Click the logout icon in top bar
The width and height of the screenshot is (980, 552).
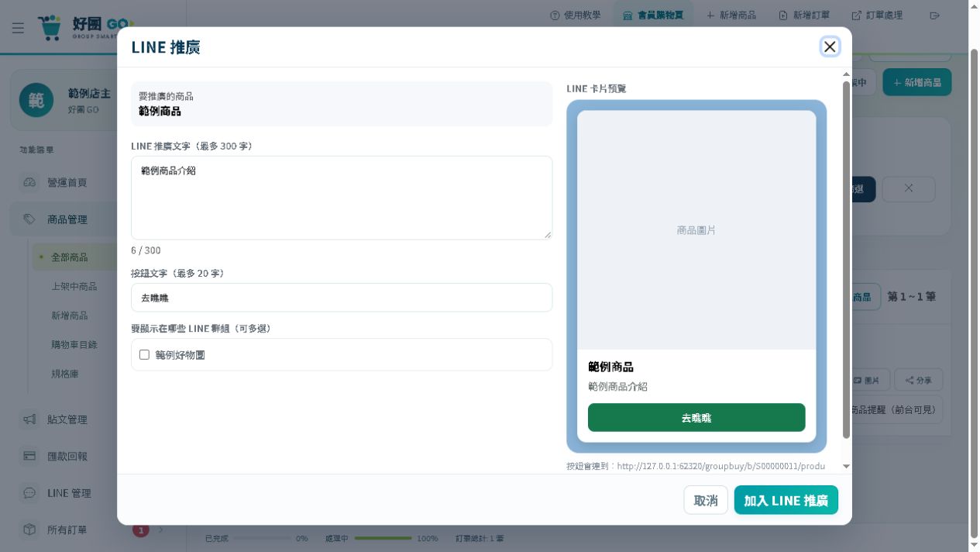point(935,15)
